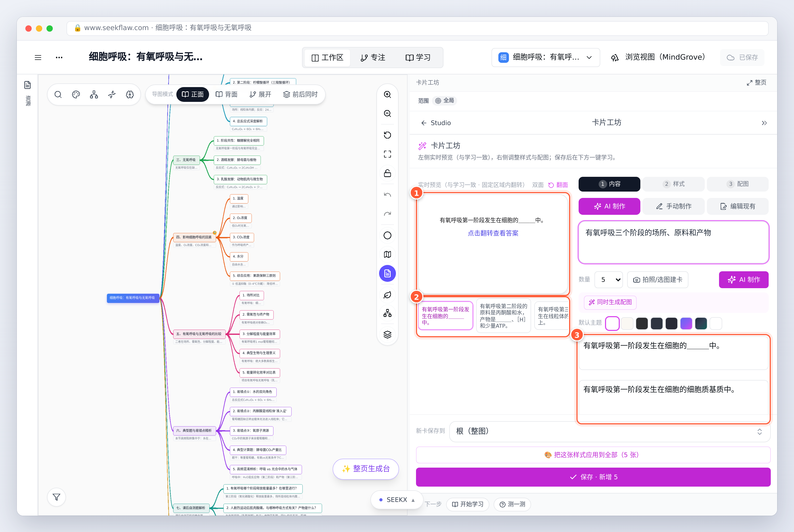Switch mind map to 正面 mode
This screenshot has height=532, width=794.
[x=193, y=94]
